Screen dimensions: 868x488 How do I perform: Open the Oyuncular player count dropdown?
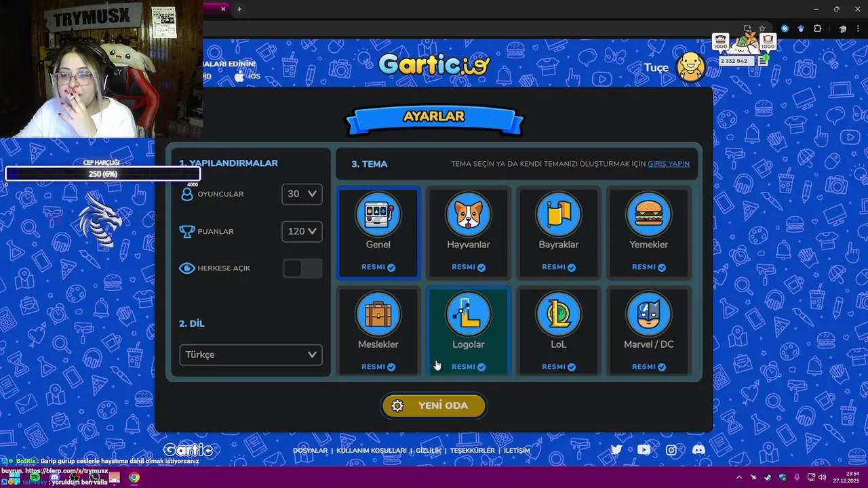[302, 194]
